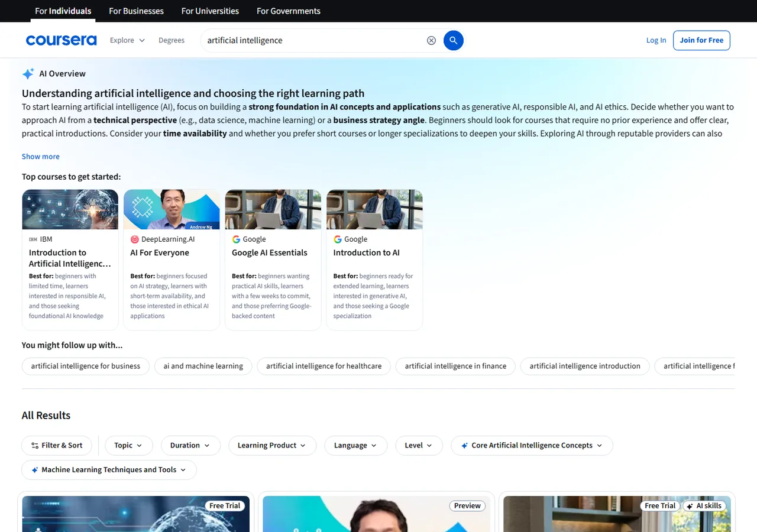Click the Coursera logo
Viewport: 757px width, 532px height.
point(61,40)
